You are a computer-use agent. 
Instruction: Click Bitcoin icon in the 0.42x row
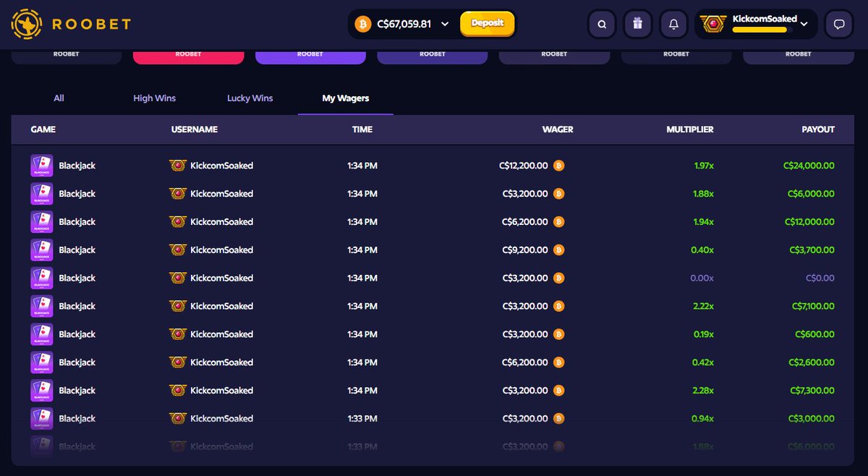pyautogui.click(x=558, y=362)
